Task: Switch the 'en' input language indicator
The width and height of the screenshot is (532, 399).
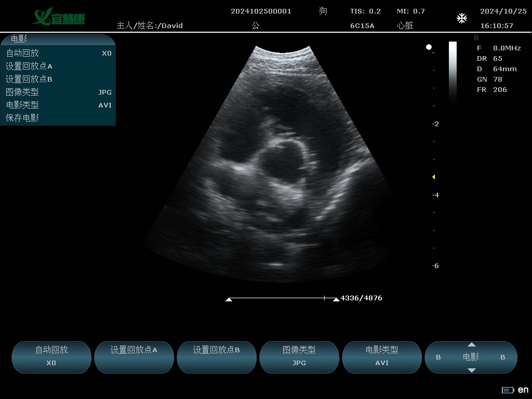Action: [523, 390]
